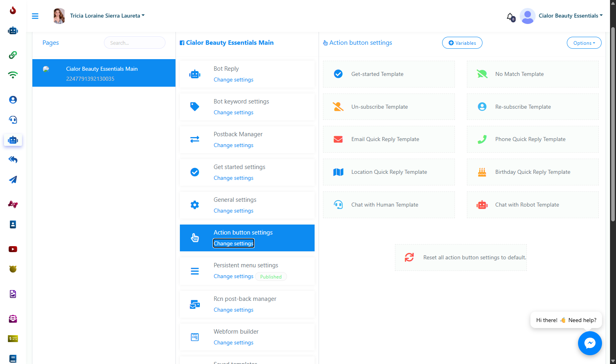The width and height of the screenshot is (616, 364).
Task: Reset all action button settings to default
Action: 461,257
